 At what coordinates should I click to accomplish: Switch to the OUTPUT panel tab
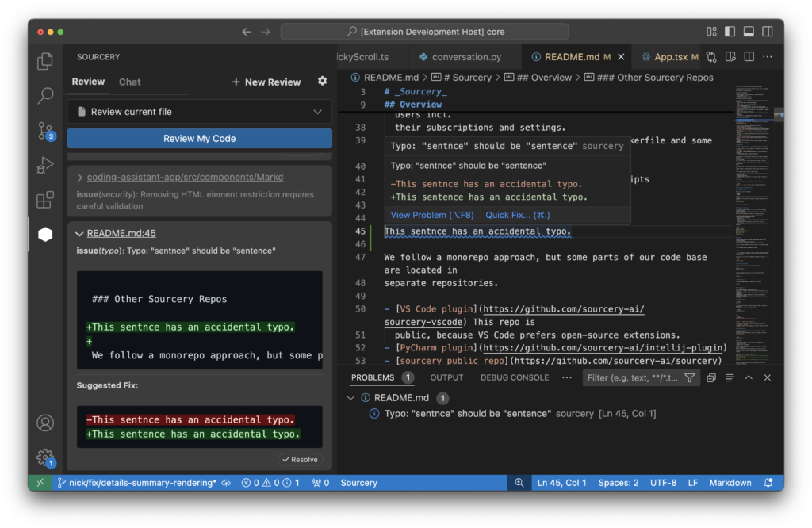pyautogui.click(x=446, y=378)
